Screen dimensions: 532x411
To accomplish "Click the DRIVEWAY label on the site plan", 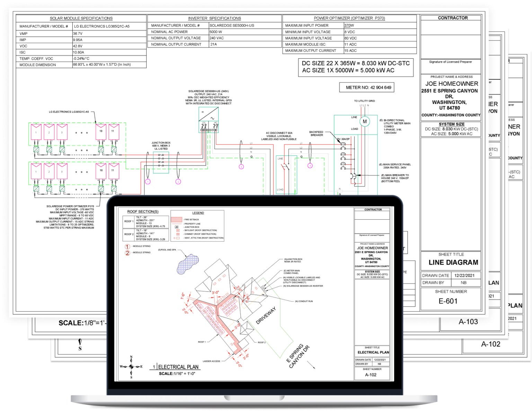I will click(x=266, y=315).
